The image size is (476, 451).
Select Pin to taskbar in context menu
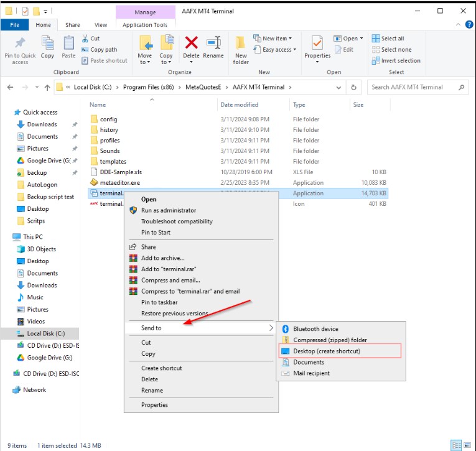click(159, 302)
